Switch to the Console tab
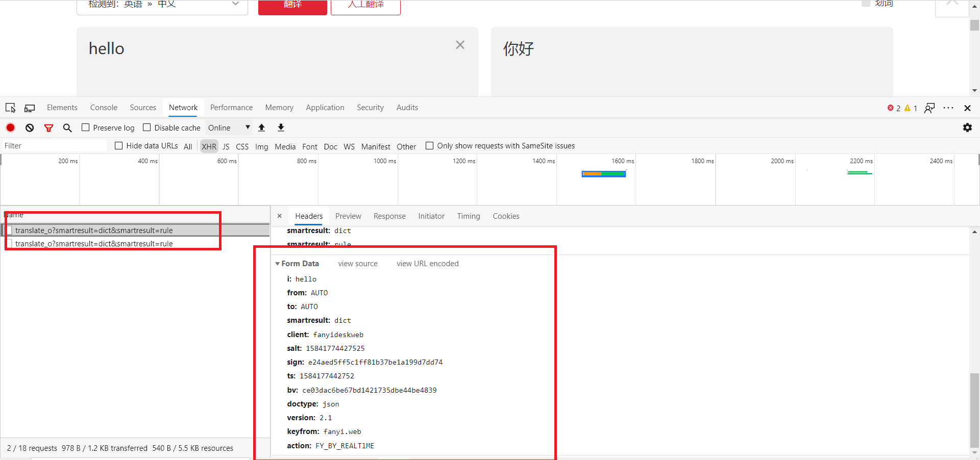This screenshot has width=980, height=460. (104, 108)
